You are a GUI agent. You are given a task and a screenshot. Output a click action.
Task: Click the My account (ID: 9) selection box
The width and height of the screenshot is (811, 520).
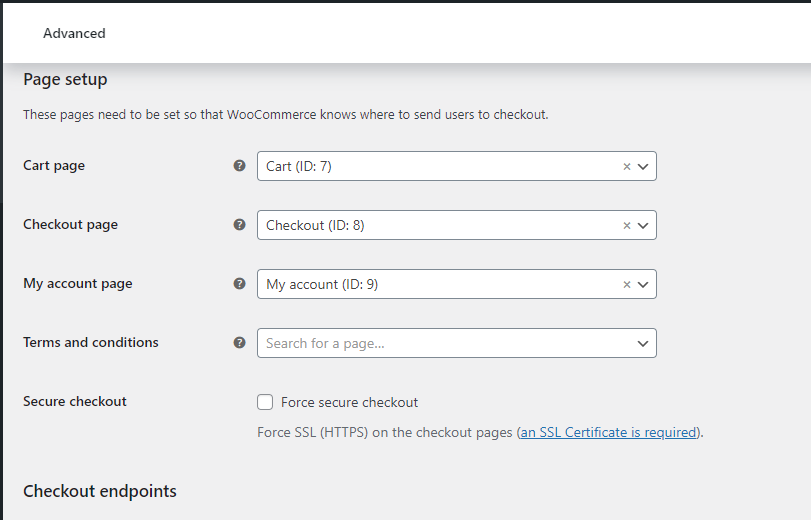click(x=430, y=285)
